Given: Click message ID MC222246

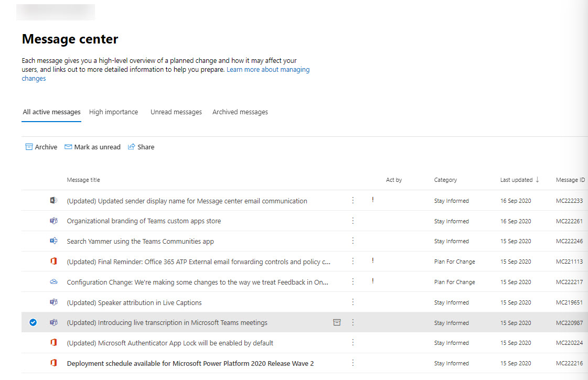Looking at the screenshot, I should tap(569, 241).
